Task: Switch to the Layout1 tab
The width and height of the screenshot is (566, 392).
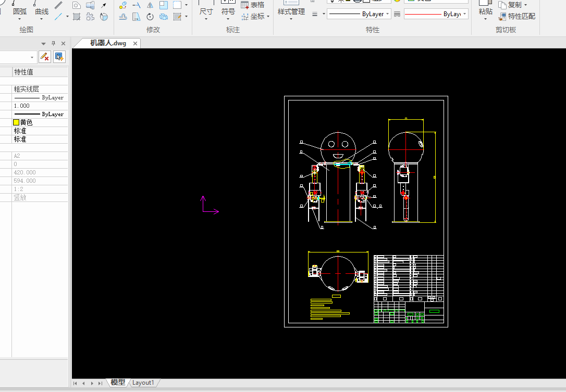Action: click(x=143, y=383)
